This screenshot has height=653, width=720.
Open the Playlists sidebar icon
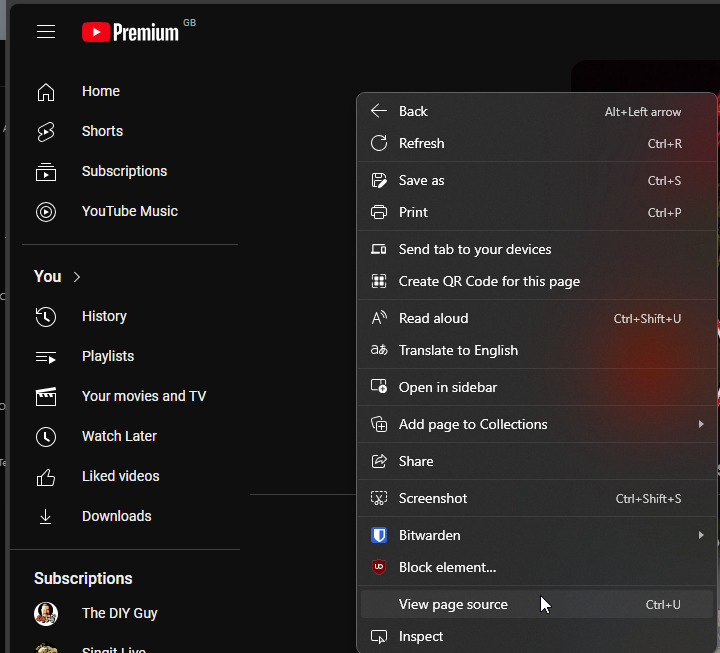(46, 356)
